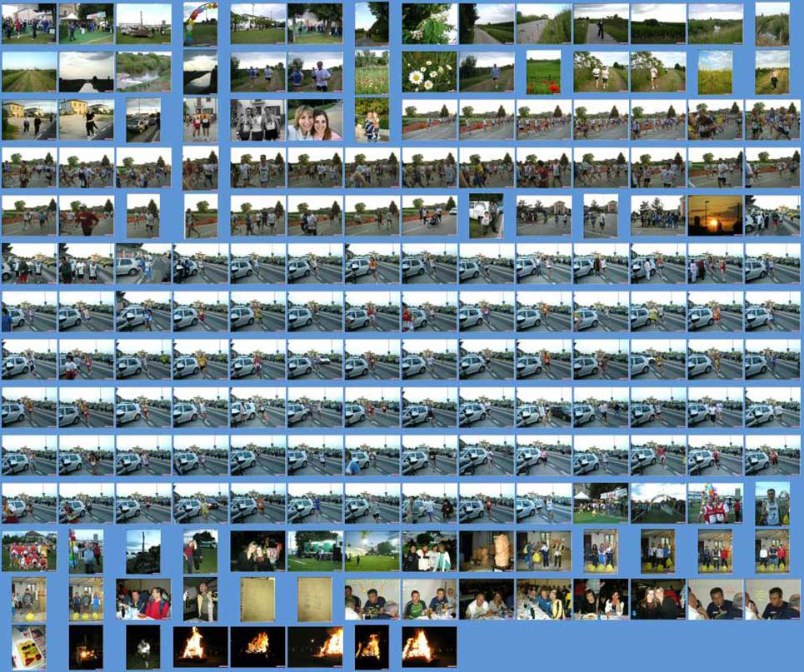Select the wheelchair racer on road thumbnail

tap(429, 216)
